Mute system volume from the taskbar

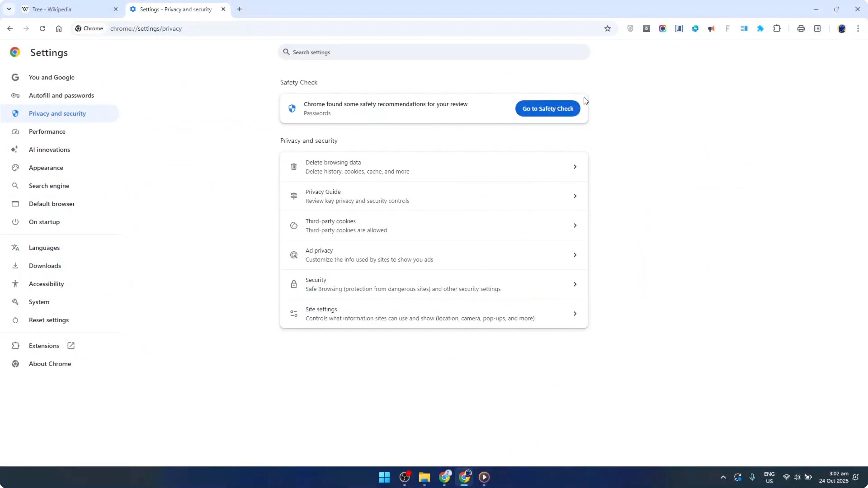click(797, 477)
